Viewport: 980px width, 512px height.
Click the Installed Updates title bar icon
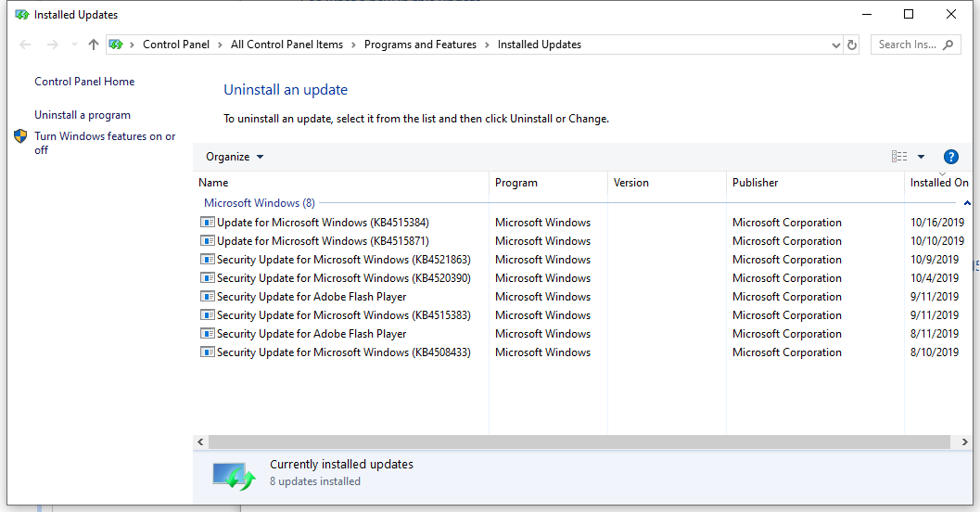[x=22, y=15]
